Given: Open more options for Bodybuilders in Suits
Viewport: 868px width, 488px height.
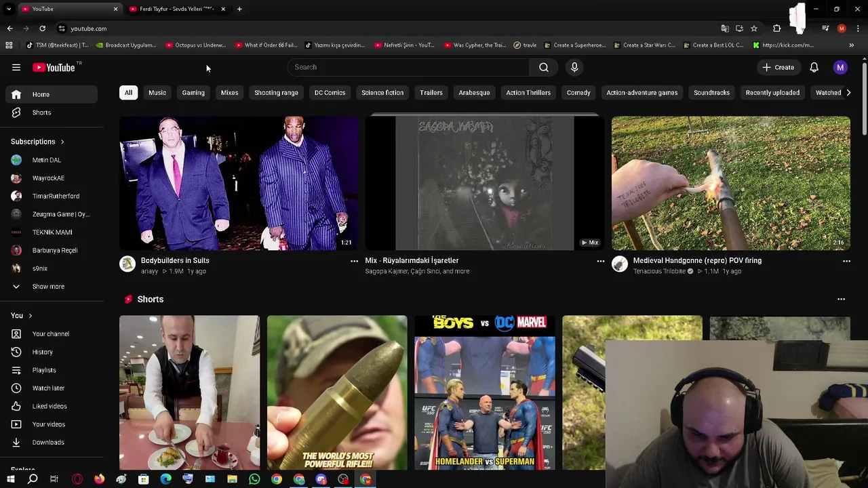Looking at the screenshot, I should coord(354,261).
